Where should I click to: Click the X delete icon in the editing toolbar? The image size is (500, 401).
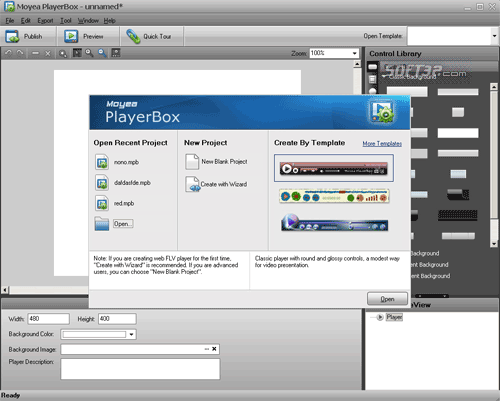coord(48,53)
